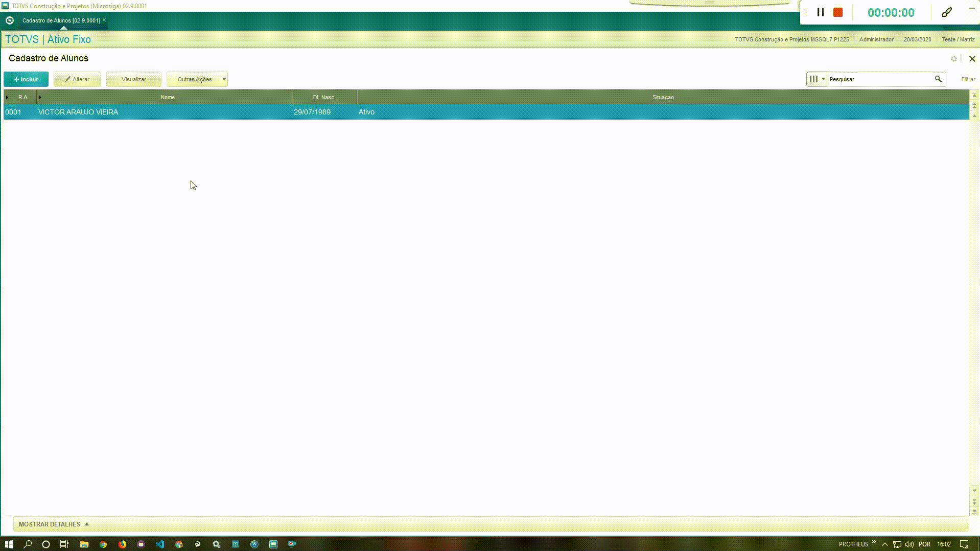Screen dimensions: 980x551
Task: Click the magnifying glass search icon
Action: pos(938,79)
